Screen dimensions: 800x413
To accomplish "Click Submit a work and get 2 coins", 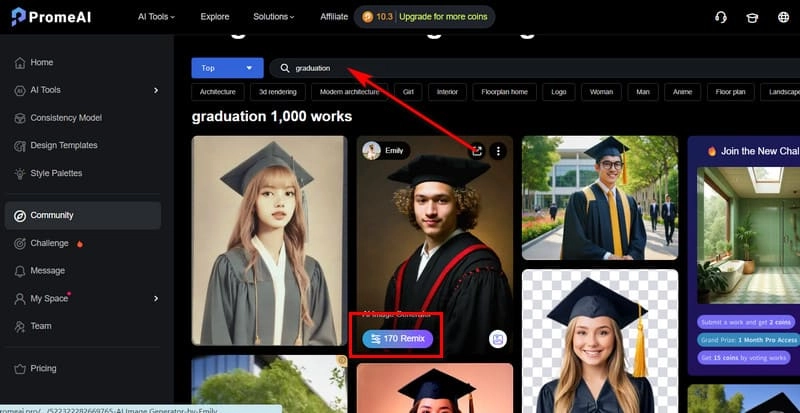I will [x=746, y=322].
